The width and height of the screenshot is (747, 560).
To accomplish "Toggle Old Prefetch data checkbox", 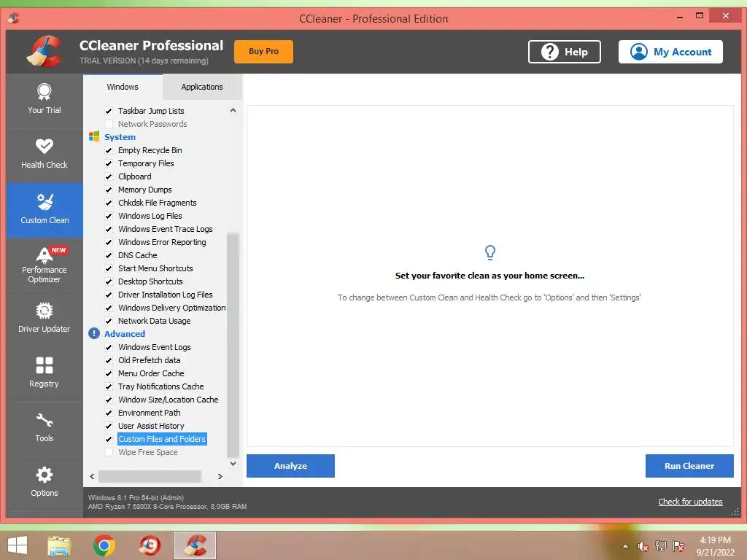I will 109,360.
